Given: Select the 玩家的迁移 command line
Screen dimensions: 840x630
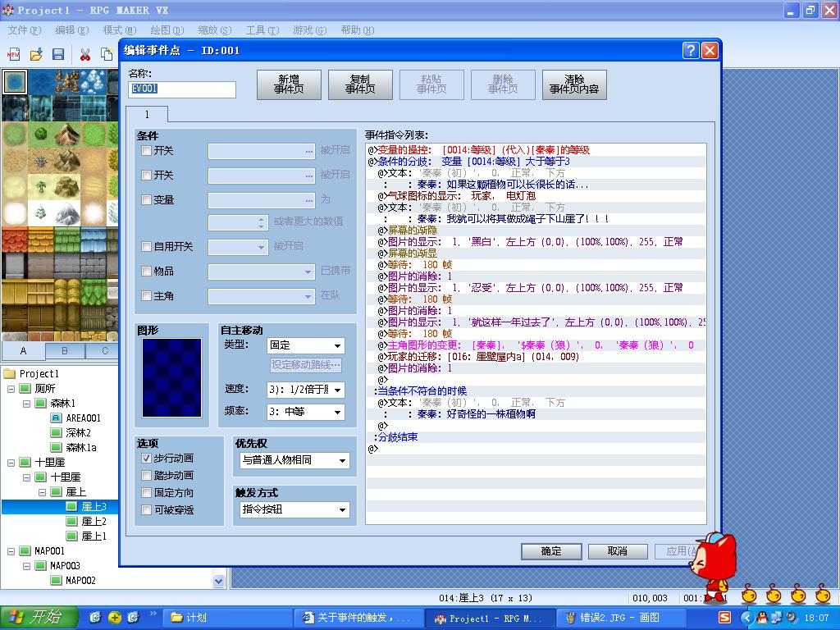Looking at the screenshot, I should pyautogui.click(x=536, y=357).
